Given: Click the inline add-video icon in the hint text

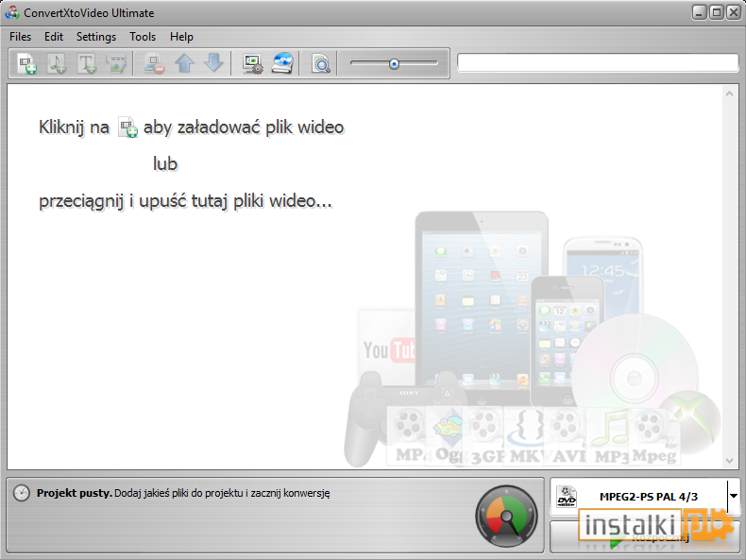Looking at the screenshot, I should [x=128, y=127].
